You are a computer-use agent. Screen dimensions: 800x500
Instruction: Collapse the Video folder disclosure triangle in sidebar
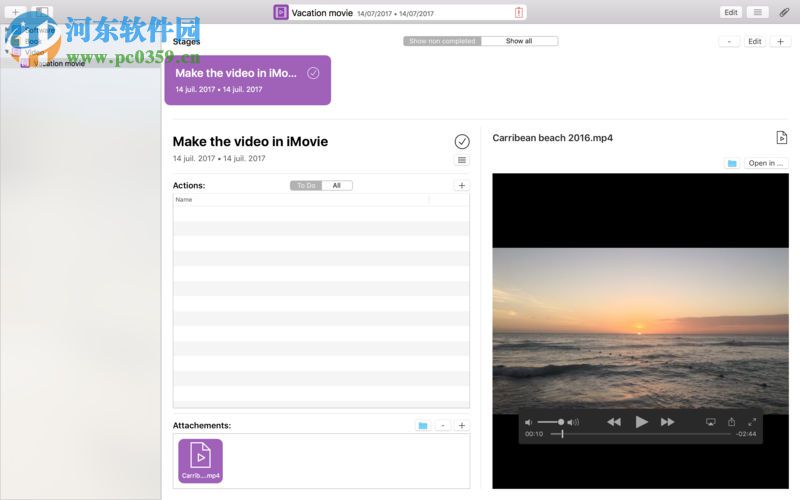[x=7, y=52]
